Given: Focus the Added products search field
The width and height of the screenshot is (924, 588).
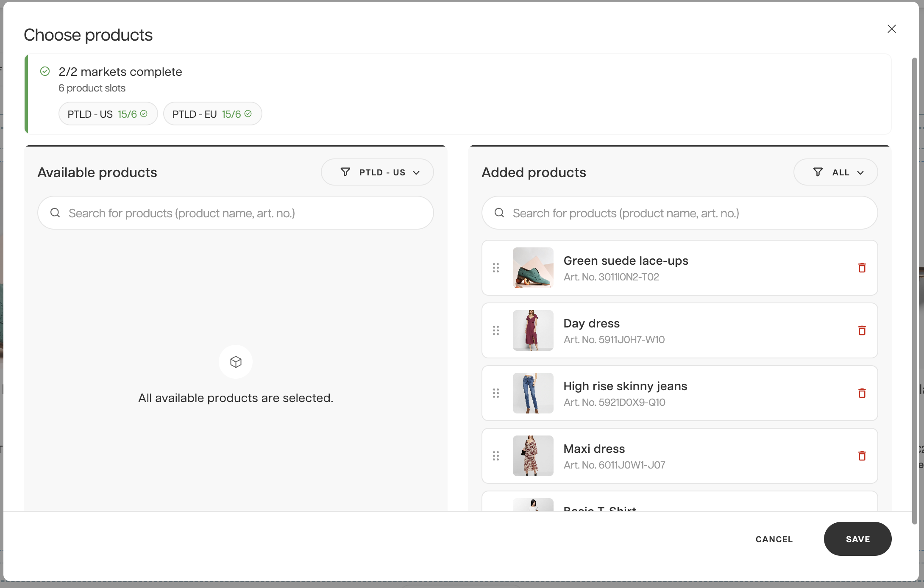Looking at the screenshot, I should point(679,213).
